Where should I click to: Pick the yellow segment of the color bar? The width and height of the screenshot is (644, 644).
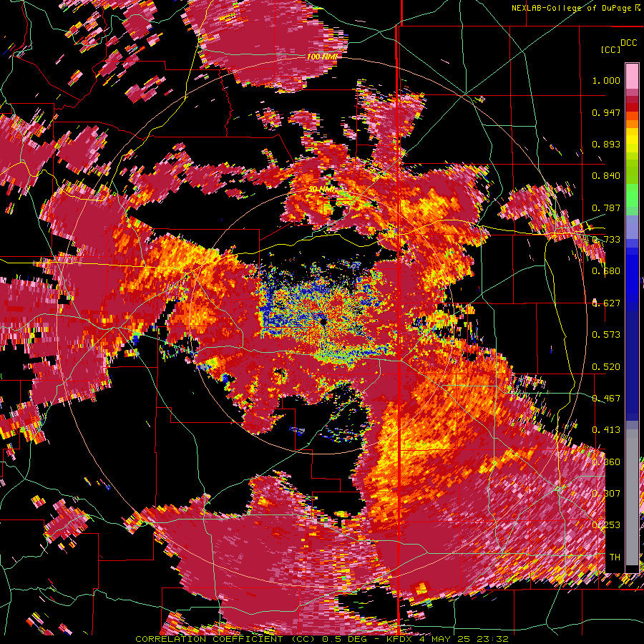632,141
